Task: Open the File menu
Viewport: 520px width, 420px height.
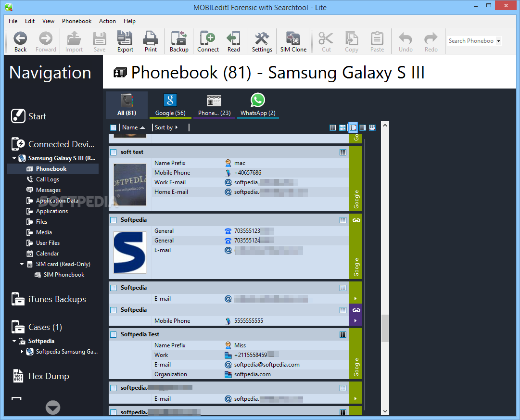Action: click(13, 21)
